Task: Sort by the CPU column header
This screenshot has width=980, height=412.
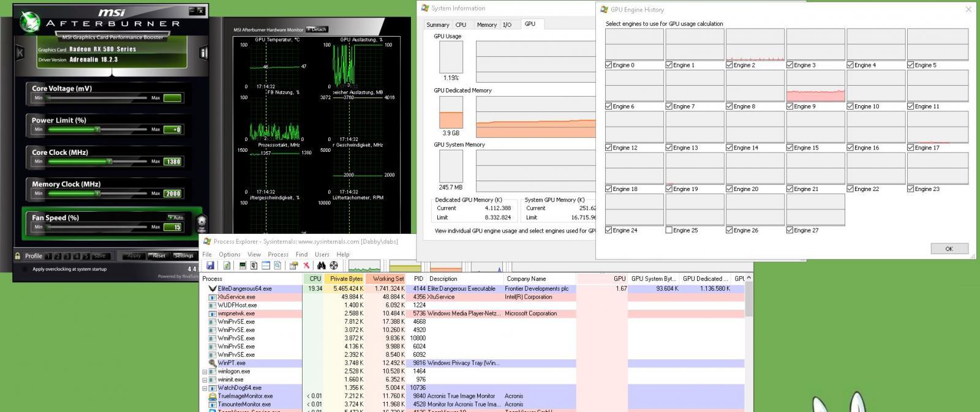Action: tap(314, 279)
